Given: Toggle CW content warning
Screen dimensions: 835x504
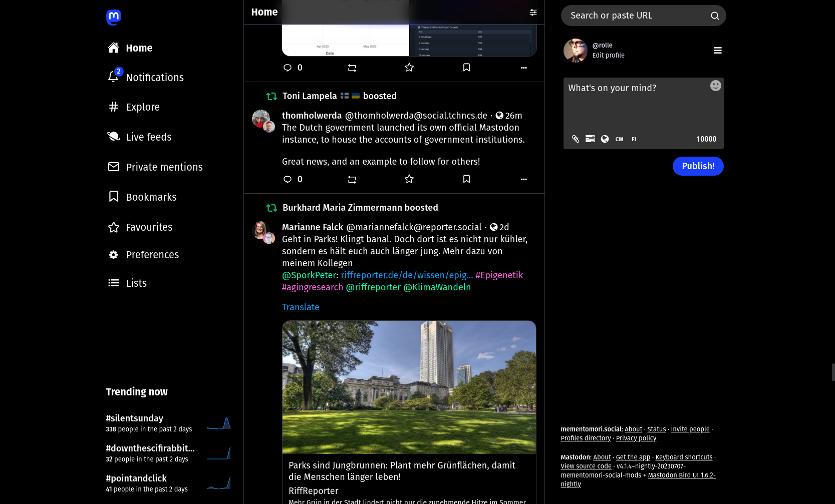Looking at the screenshot, I should pos(619,139).
